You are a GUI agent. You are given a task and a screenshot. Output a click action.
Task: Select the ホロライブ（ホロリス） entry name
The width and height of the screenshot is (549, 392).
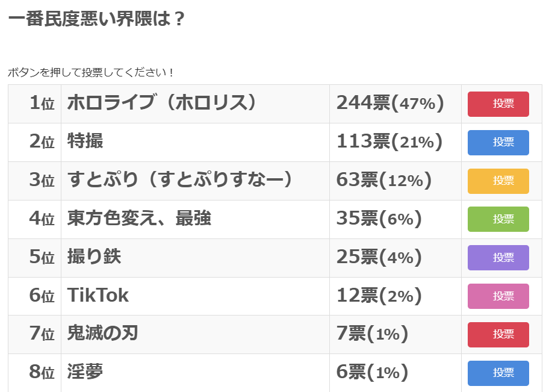click(162, 103)
